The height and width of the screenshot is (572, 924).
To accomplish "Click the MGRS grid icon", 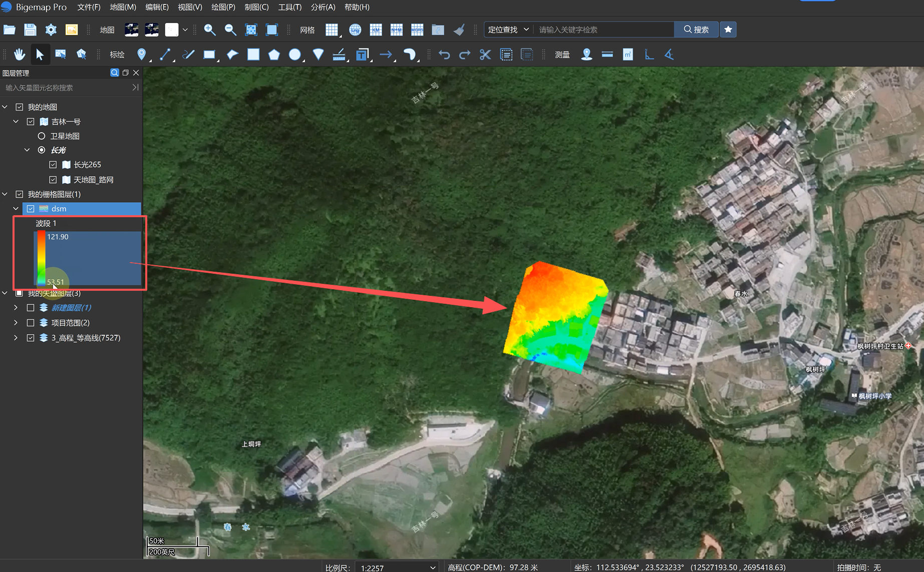I will pos(417,30).
